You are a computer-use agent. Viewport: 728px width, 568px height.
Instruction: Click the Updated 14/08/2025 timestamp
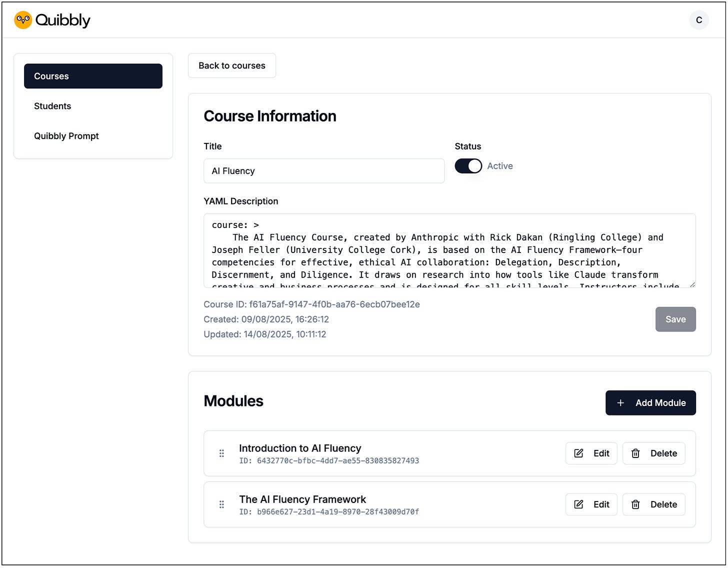click(265, 334)
